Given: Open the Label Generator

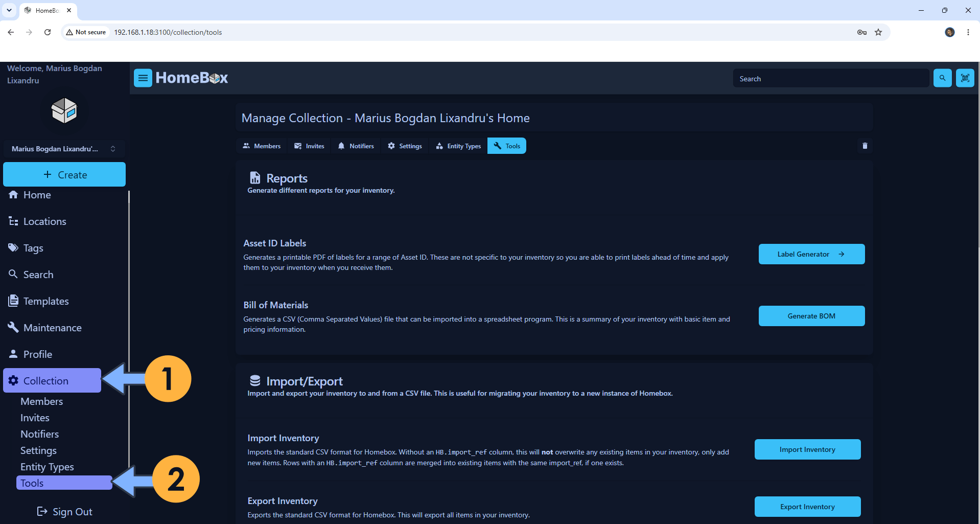Looking at the screenshot, I should pyautogui.click(x=811, y=254).
